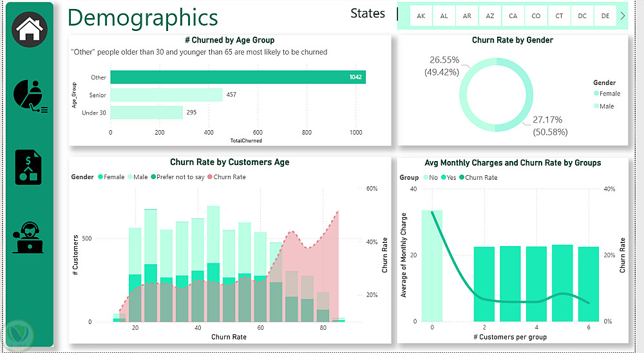Filter by the AZ state button
The height and width of the screenshot is (353, 644).
click(490, 16)
